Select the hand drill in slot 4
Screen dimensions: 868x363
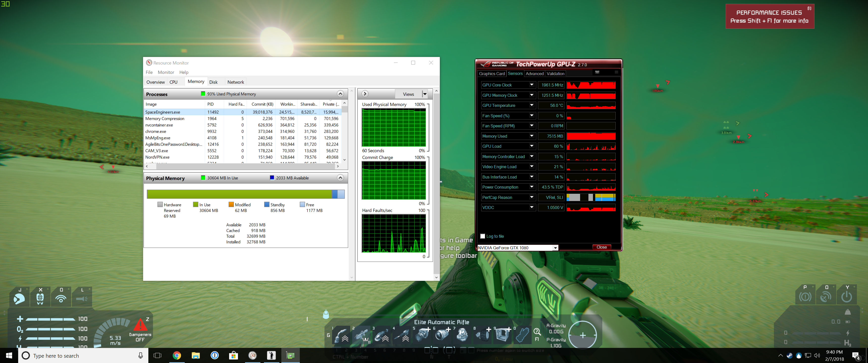(402, 335)
